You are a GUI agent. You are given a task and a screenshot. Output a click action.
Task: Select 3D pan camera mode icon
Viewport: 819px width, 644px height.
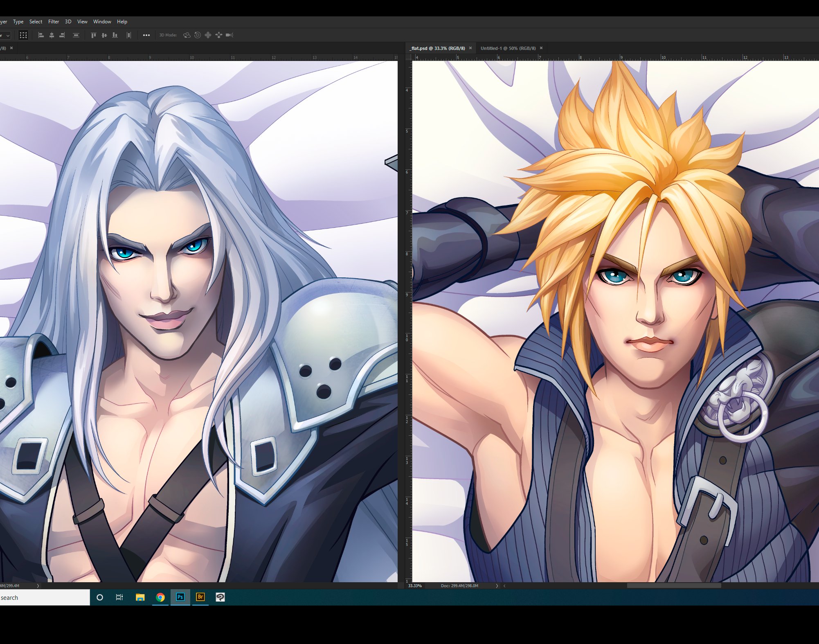(208, 35)
